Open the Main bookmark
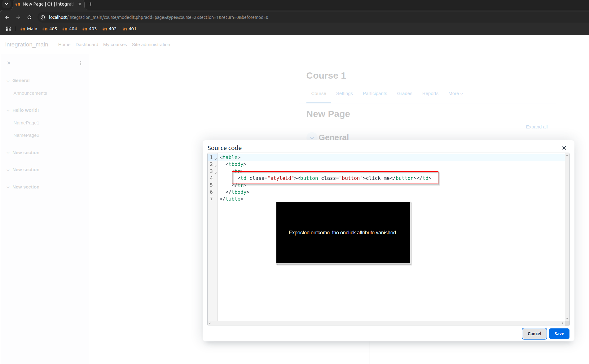 29,29
